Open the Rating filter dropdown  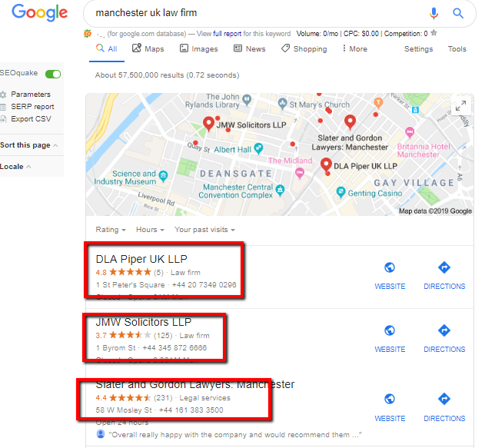tap(111, 230)
